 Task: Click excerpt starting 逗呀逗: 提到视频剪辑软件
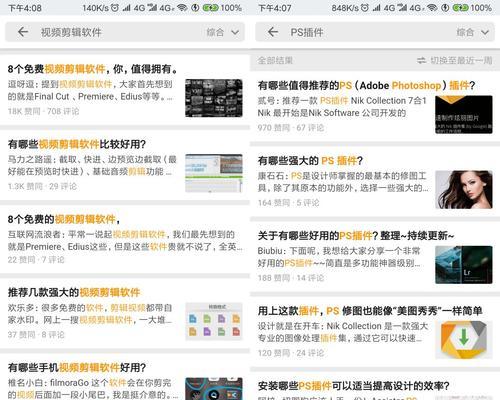click(90, 90)
